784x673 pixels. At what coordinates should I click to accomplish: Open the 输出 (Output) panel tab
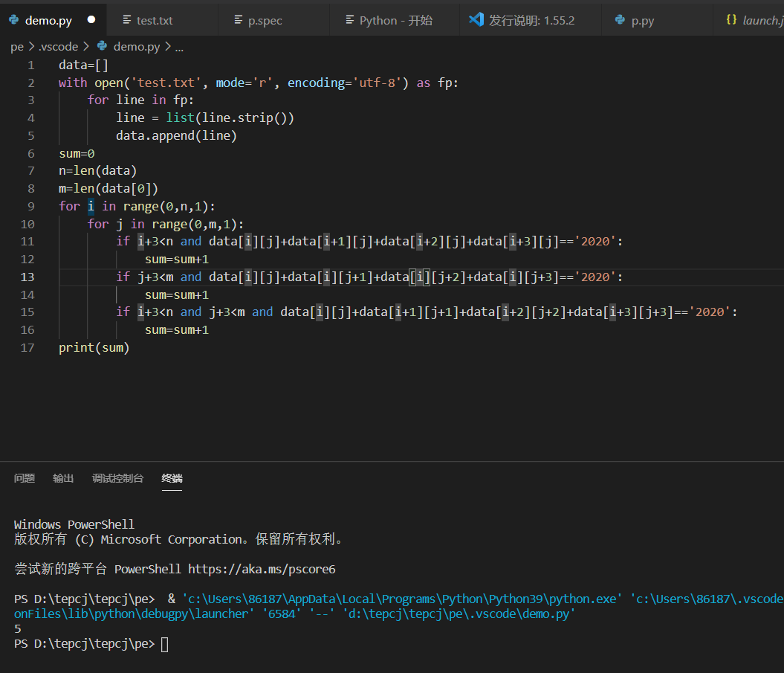[x=63, y=478]
